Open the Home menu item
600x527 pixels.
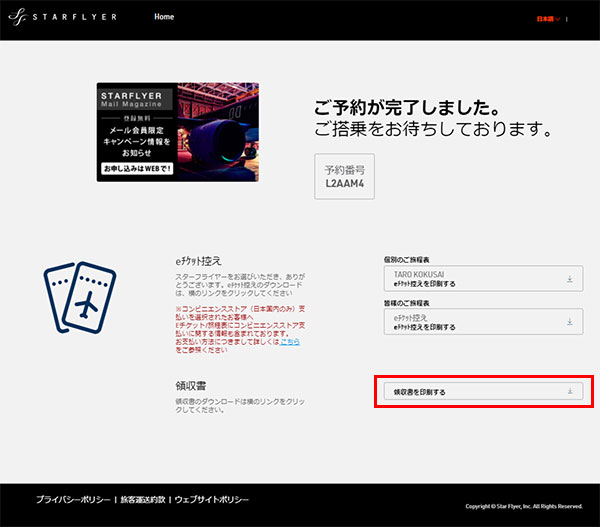point(164,18)
